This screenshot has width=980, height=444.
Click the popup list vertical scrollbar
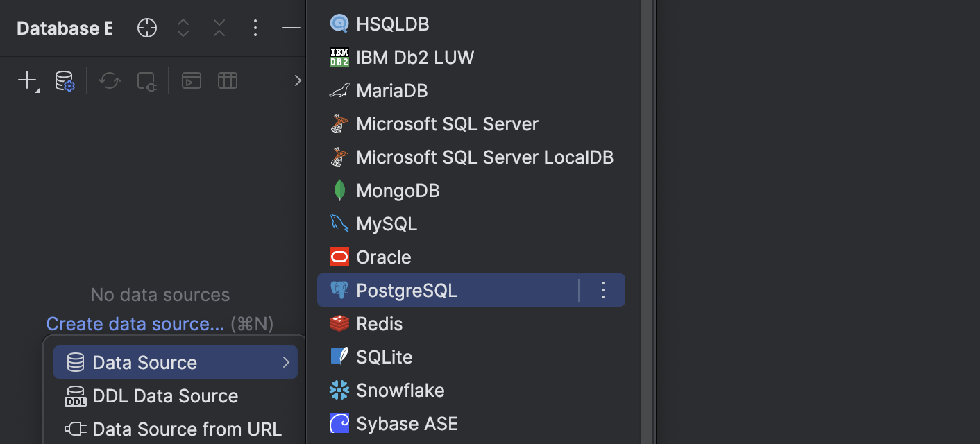pos(646,222)
